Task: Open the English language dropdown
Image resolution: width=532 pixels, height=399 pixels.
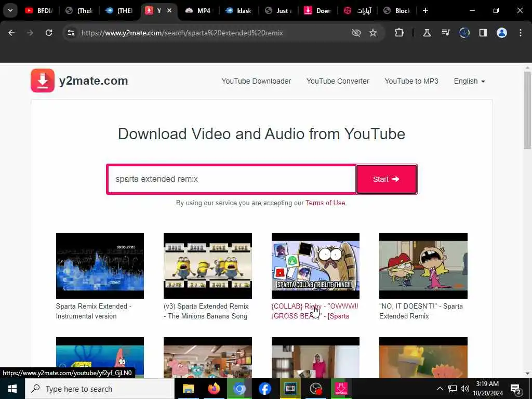Action: pyautogui.click(x=469, y=81)
